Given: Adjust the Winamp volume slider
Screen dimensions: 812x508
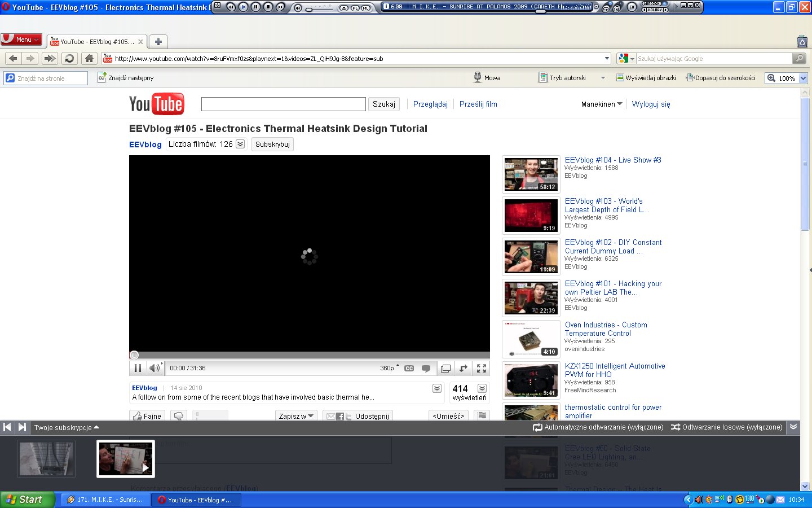Looking at the screenshot, I should click(x=320, y=9).
